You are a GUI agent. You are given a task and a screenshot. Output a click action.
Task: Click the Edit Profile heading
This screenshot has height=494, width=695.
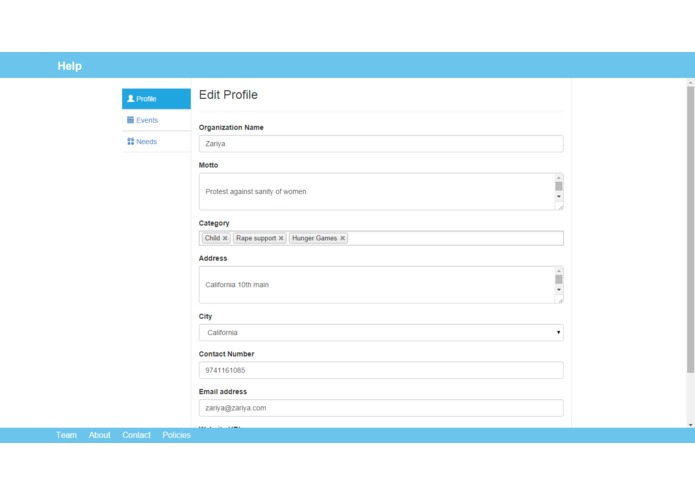(228, 95)
